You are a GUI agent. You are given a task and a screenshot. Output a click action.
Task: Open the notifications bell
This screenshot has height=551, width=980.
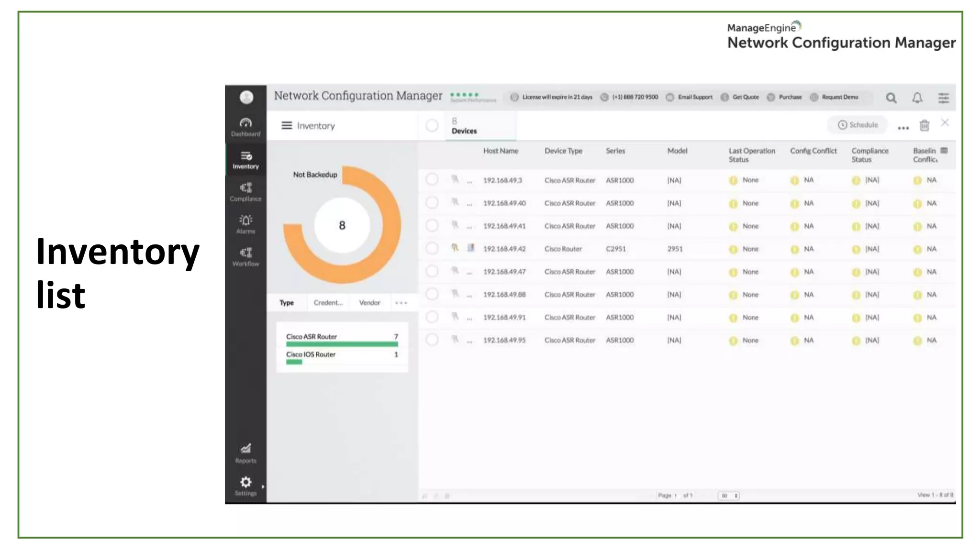917,98
